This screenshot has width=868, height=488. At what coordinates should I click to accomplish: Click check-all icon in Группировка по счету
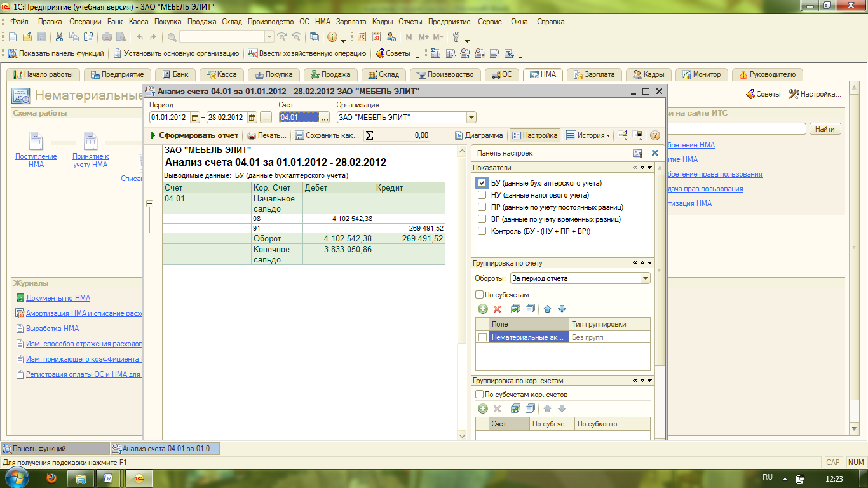point(515,309)
